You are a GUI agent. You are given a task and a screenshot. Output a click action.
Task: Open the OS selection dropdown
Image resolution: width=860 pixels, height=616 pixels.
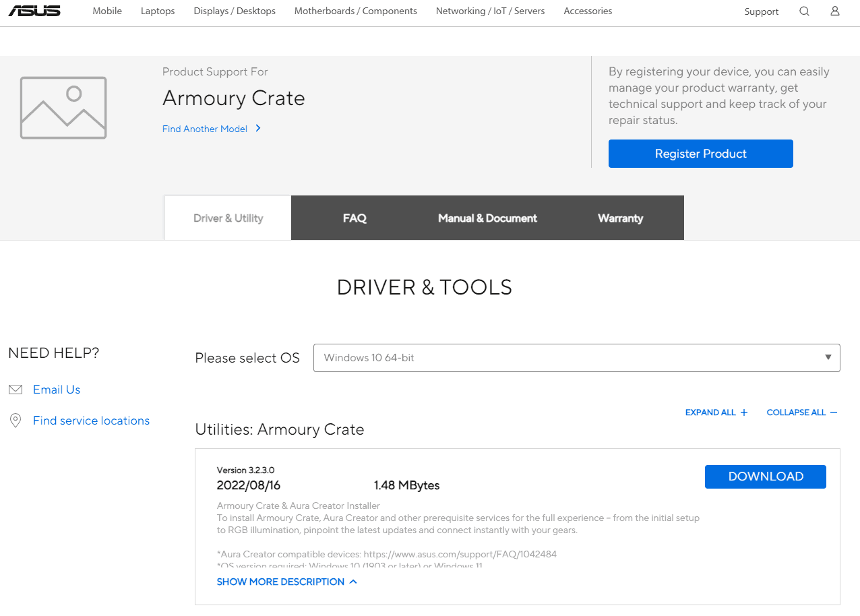click(x=577, y=358)
